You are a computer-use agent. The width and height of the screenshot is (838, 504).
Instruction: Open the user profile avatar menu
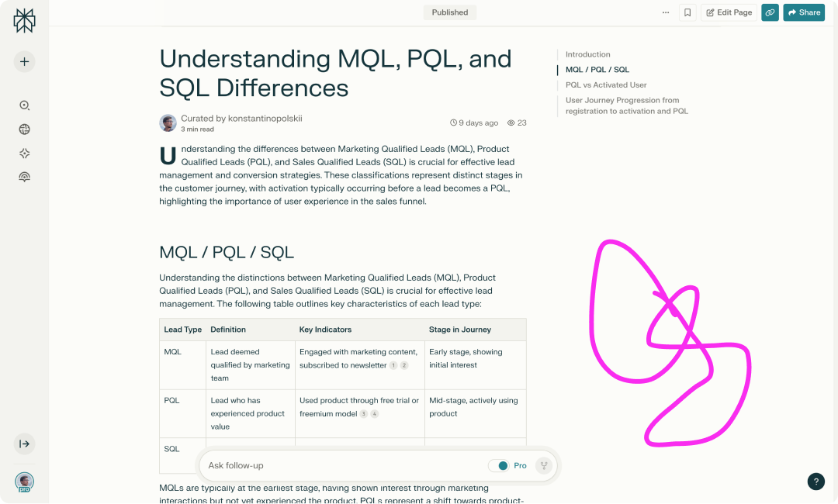pos(24,482)
